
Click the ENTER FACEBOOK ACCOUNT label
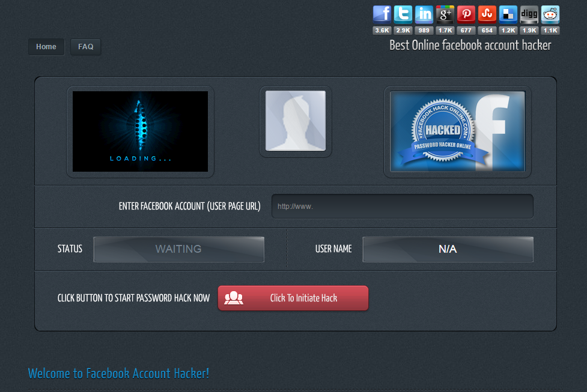click(x=189, y=207)
